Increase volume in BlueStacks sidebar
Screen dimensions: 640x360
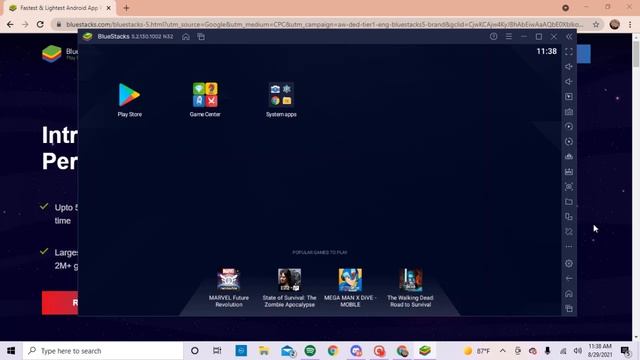point(569,67)
